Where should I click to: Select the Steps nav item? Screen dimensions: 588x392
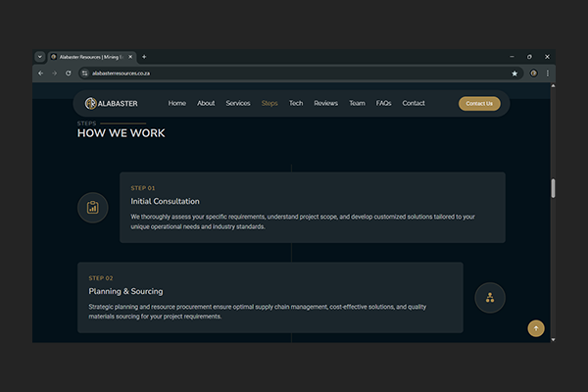pyautogui.click(x=269, y=103)
